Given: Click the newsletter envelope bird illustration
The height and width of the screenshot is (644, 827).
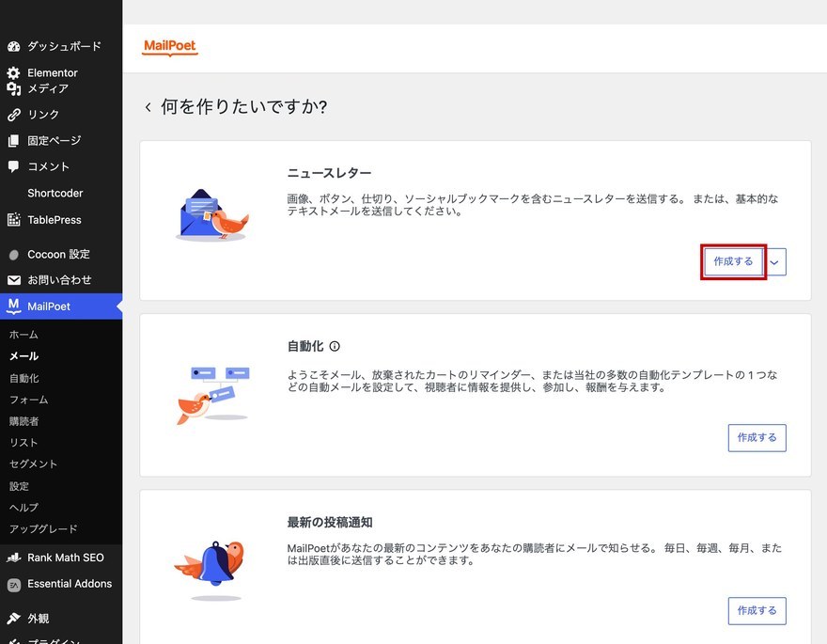Looking at the screenshot, I should [x=212, y=215].
